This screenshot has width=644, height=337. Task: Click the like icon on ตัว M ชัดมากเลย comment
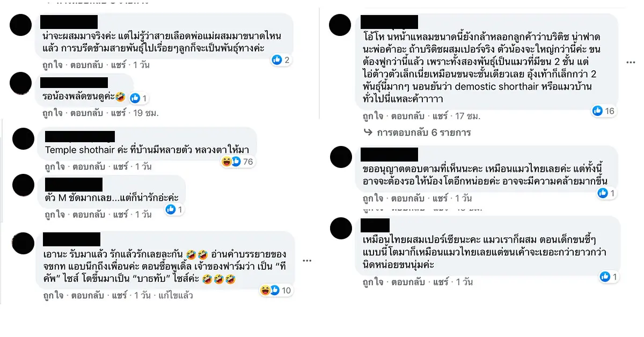[x=171, y=209]
